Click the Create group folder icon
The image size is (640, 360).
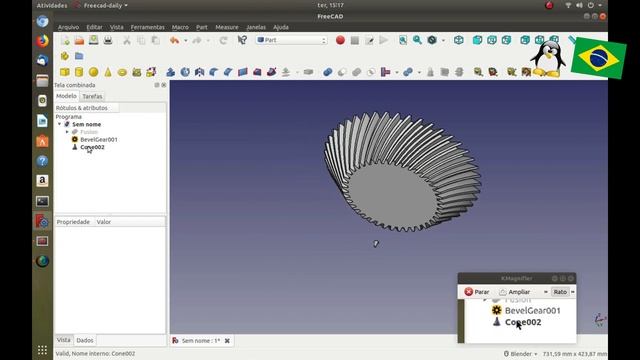point(79,56)
